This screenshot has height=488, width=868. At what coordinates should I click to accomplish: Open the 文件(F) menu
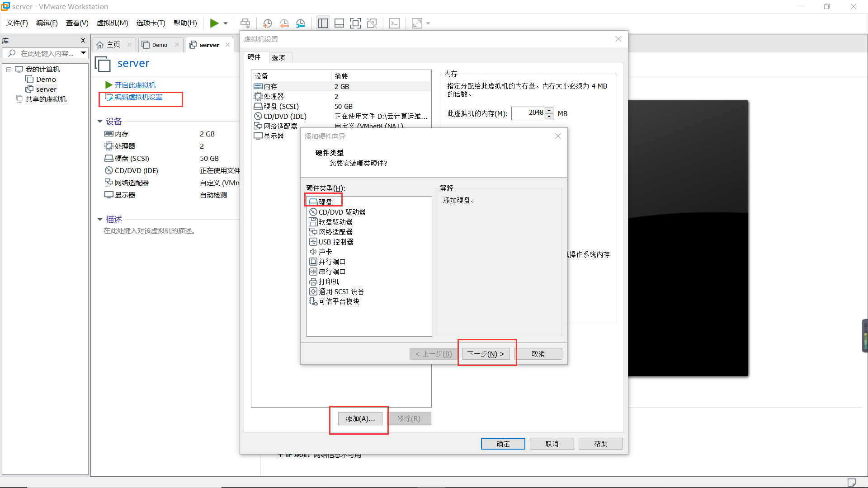pyautogui.click(x=17, y=23)
